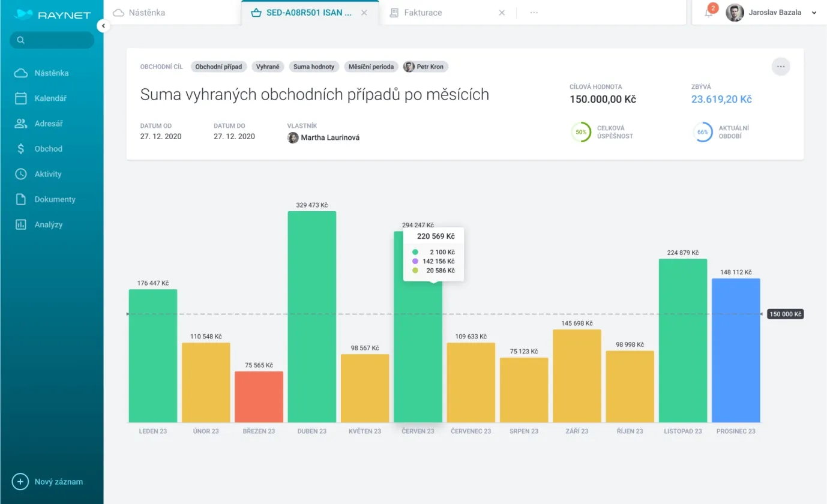Close the SED-A08R501 ISAN tab

click(364, 13)
